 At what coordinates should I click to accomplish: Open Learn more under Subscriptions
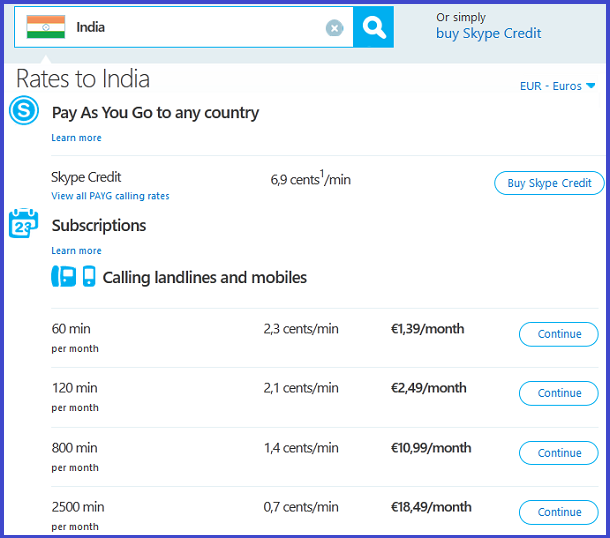click(76, 251)
